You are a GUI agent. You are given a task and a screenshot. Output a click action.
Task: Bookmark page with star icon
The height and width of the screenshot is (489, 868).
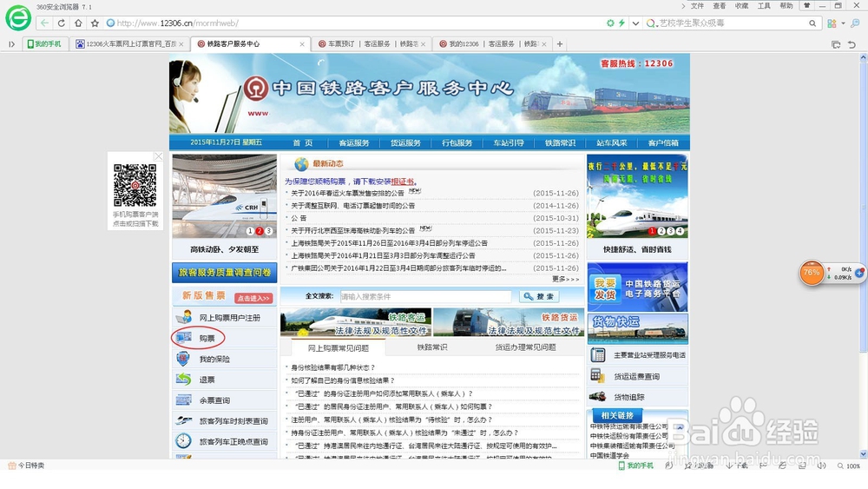(95, 23)
